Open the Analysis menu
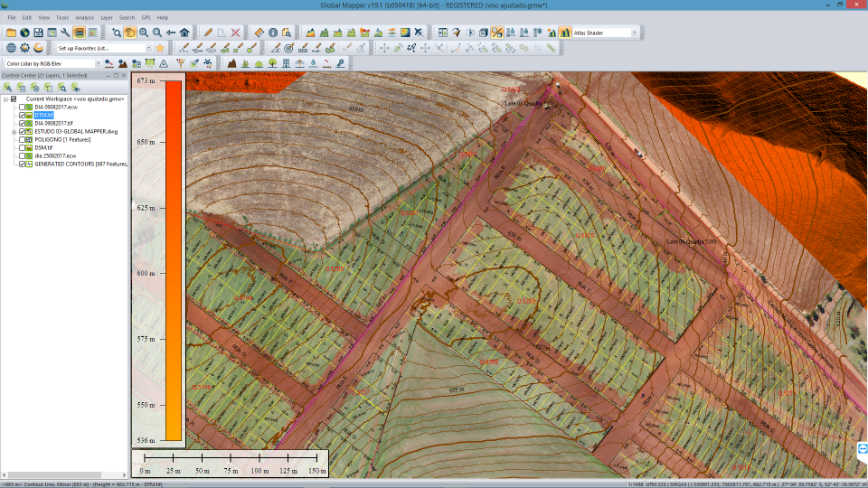 click(x=85, y=18)
